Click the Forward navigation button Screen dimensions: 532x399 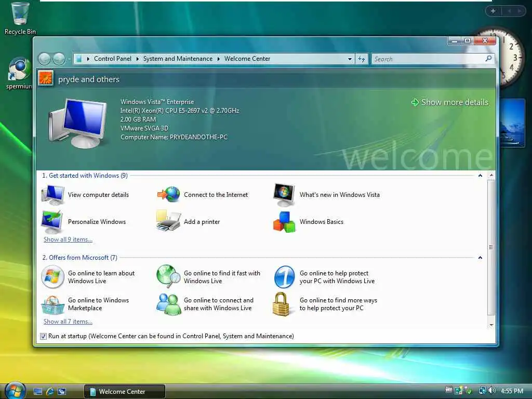coord(59,59)
